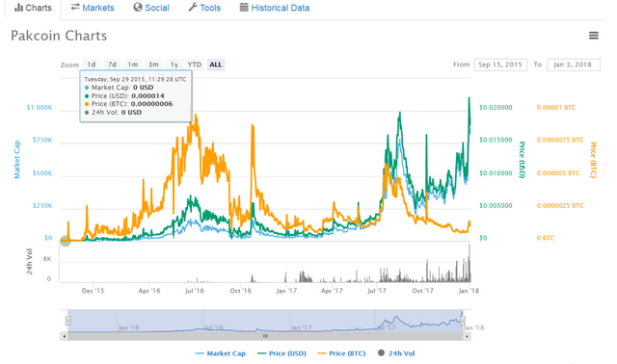Click the navigator left range handle
Image resolution: width=617 pixels, height=364 pixels.
coord(68,321)
